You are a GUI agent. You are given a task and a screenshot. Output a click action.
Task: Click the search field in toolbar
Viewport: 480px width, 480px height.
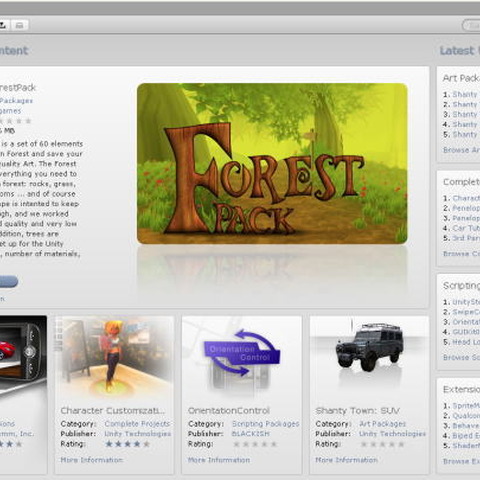[471, 25]
